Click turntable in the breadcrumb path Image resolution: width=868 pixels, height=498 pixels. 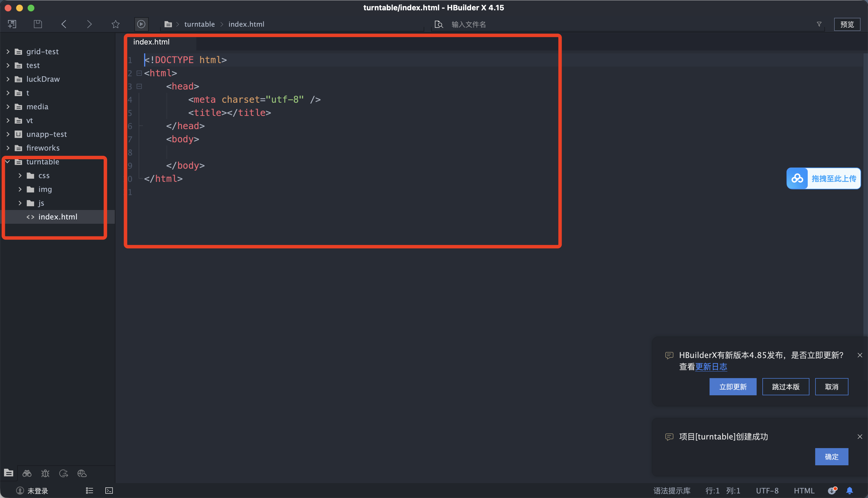[x=199, y=24]
